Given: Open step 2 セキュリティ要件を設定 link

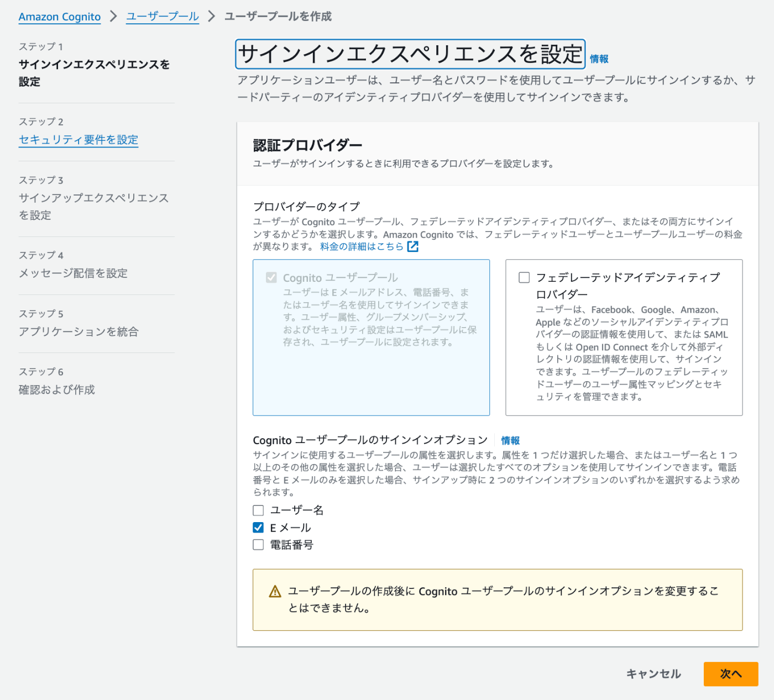Looking at the screenshot, I should pyautogui.click(x=79, y=140).
